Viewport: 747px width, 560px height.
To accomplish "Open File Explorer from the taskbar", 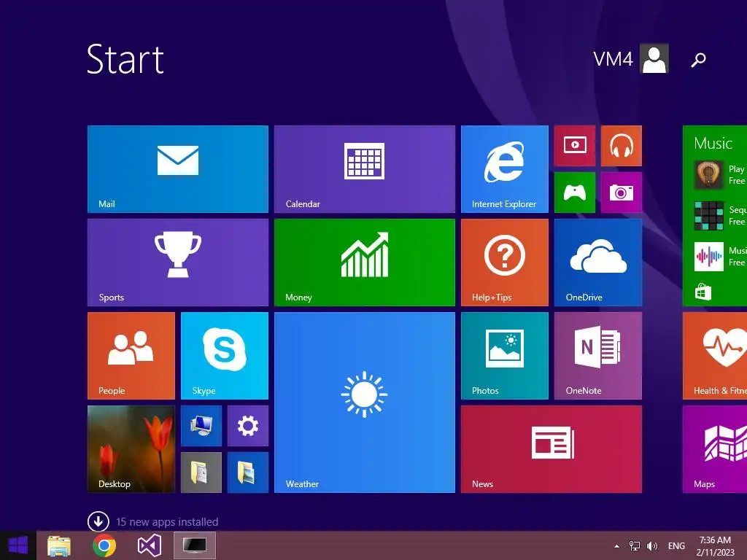I will click(59, 545).
